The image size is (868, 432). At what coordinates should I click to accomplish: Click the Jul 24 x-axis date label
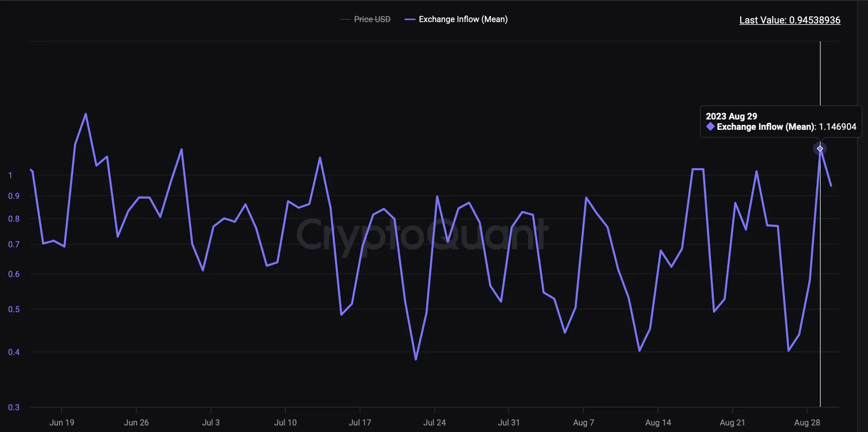(x=434, y=422)
